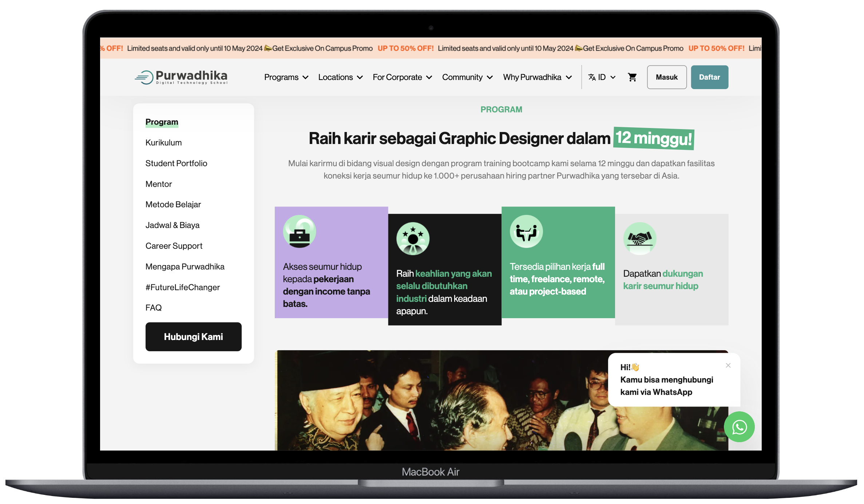864x504 pixels.
Task: Go to Jadwal & Biaya section
Action: point(172,225)
